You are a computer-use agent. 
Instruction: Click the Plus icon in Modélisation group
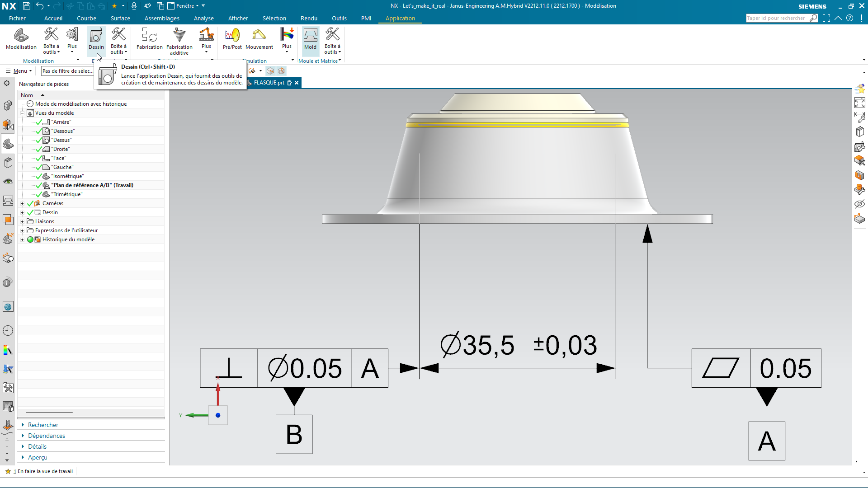pyautogui.click(x=72, y=40)
